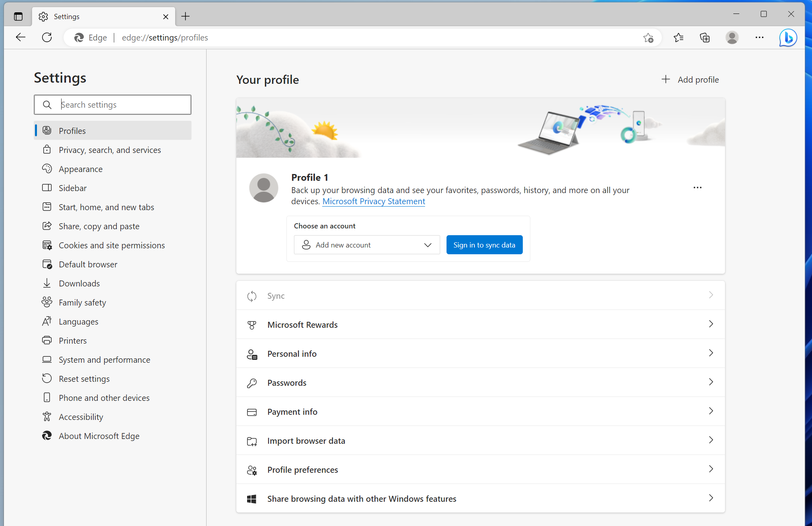Click the Import browser data folder icon
812x526 pixels.
coord(252,441)
